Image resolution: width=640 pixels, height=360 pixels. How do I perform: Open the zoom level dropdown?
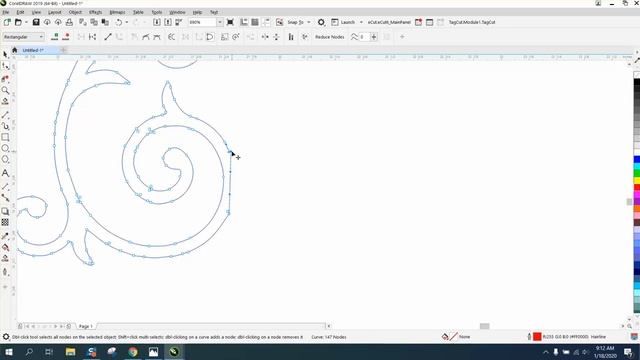[x=220, y=22]
